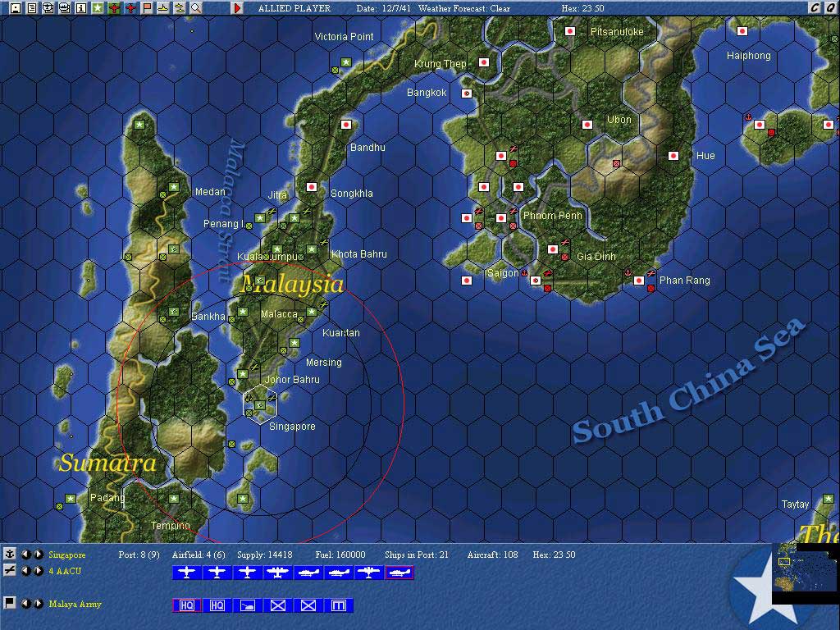Select previous air unit before 4 AACU
This screenshot has width=840, height=630.
point(25,571)
